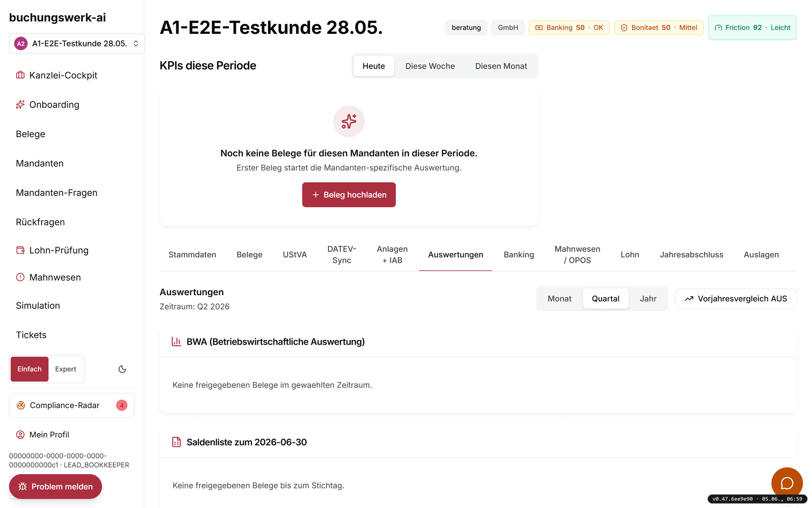Select Diese Woche KPI period
The width and height of the screenshot is (812, 508).
(x=430, y=66)
